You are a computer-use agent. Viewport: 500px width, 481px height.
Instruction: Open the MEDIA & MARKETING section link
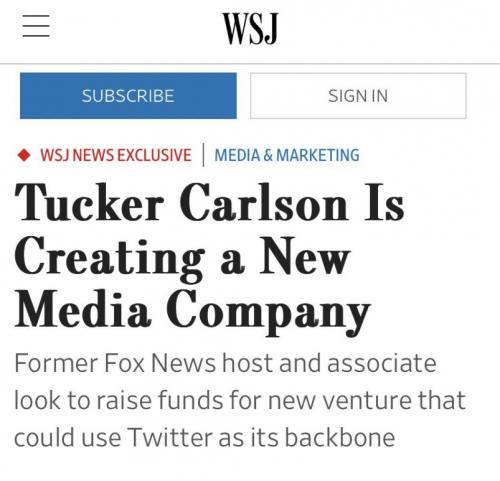pyautogui.click(x=287, y=155)
